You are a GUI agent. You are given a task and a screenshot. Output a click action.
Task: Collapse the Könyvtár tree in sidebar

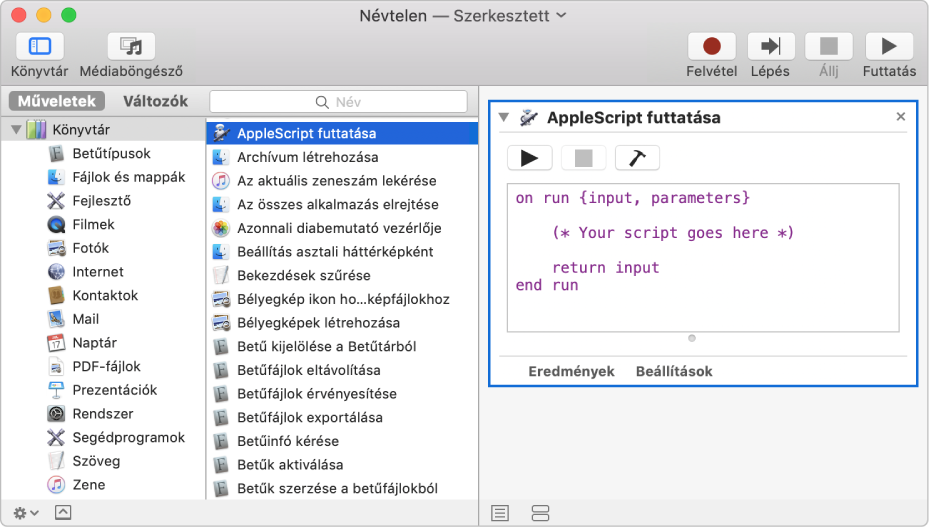pyautogui.click(x=16, y=129)
